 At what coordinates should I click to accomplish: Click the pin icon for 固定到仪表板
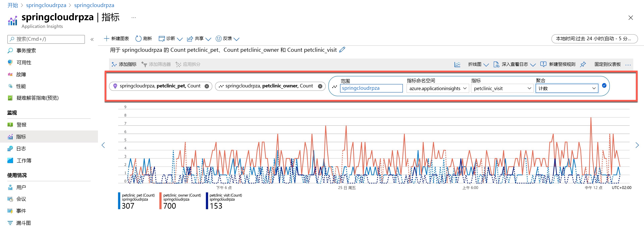pyautogui.click(x=583, y=64)
